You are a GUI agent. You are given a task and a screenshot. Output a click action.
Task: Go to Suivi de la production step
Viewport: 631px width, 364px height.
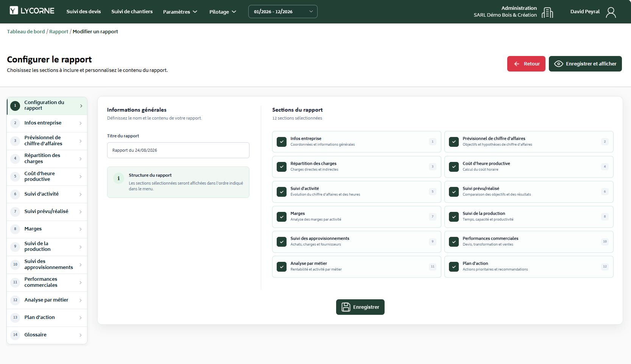point(47,247)
